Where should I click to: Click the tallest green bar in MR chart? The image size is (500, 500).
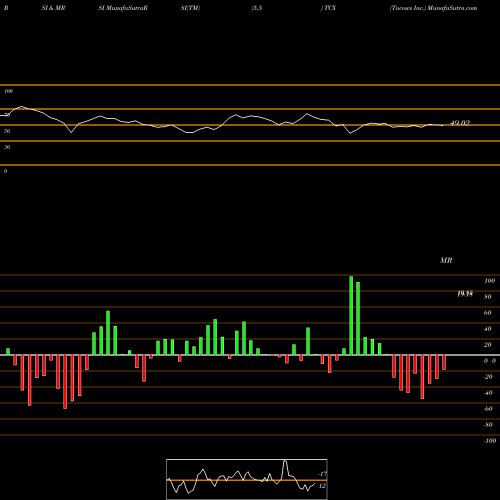(351, 315)
